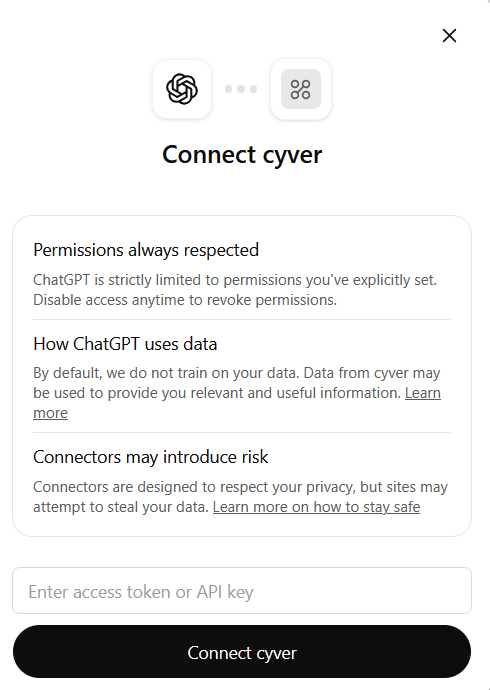
Task: Click the "How ChatGPT uses data" heading
Action: 125,344
